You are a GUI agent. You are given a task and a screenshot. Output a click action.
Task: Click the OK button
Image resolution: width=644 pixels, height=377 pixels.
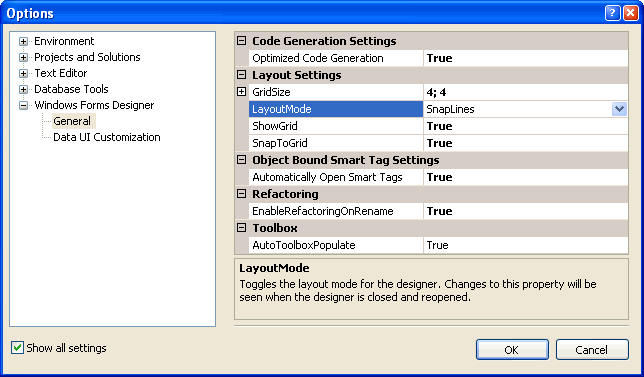pos(512,349)
